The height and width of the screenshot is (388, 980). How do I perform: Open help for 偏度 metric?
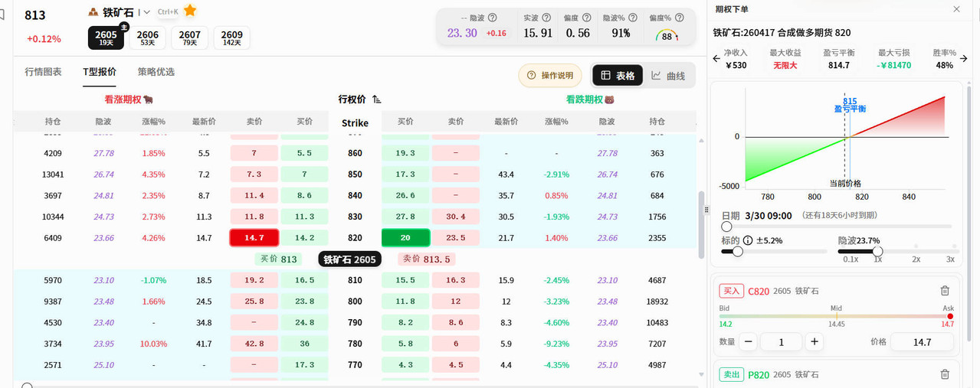[x=586, y=18]
